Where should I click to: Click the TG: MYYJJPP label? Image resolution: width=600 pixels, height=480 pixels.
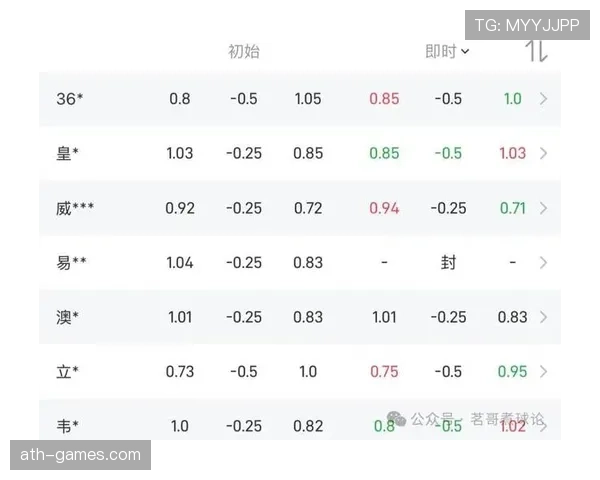click(x=527, y=25)
